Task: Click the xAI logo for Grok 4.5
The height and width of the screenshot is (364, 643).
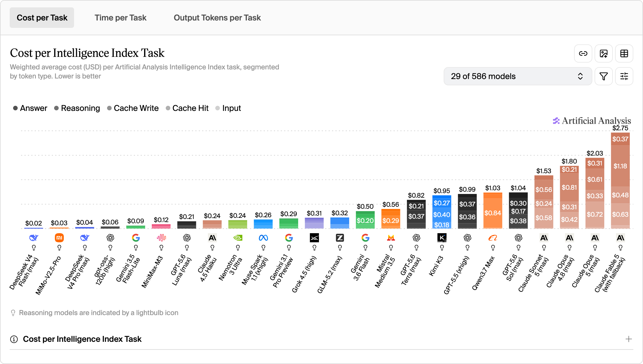Action: (x=314, y=238)
